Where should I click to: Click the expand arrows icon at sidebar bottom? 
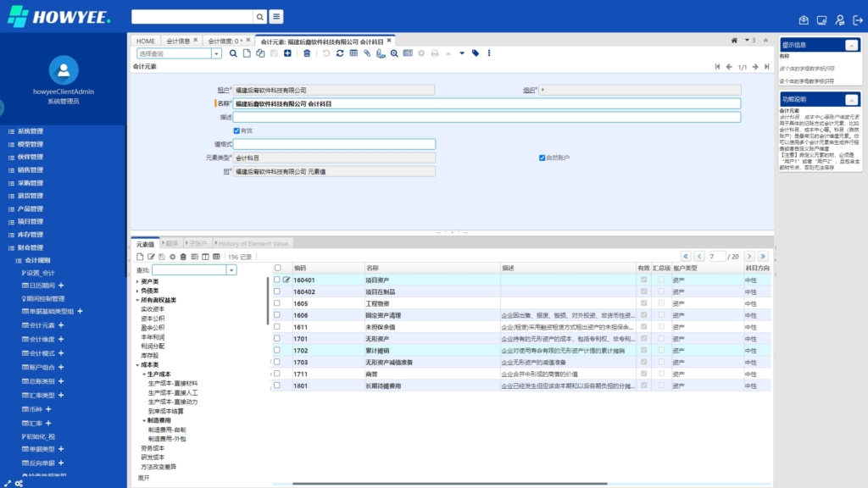point(7,484)
